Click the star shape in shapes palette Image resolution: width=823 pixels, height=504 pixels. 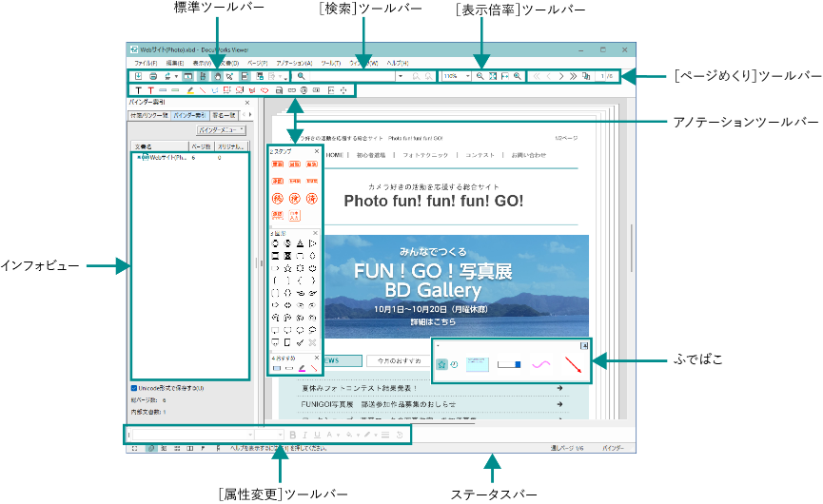pyautogui.click(x=287, y=268)
